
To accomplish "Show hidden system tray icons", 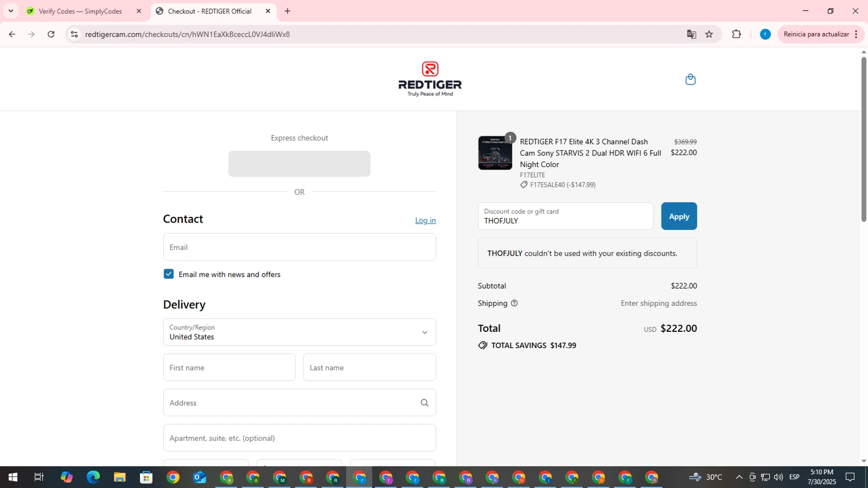I will tap(739, 477).
